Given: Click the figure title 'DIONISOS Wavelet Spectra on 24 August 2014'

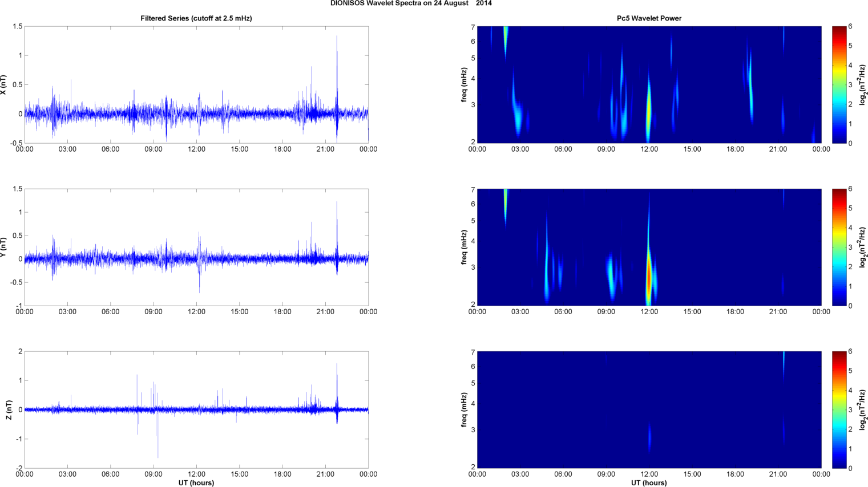Looking at the screenshot, I should pos(411,3).
